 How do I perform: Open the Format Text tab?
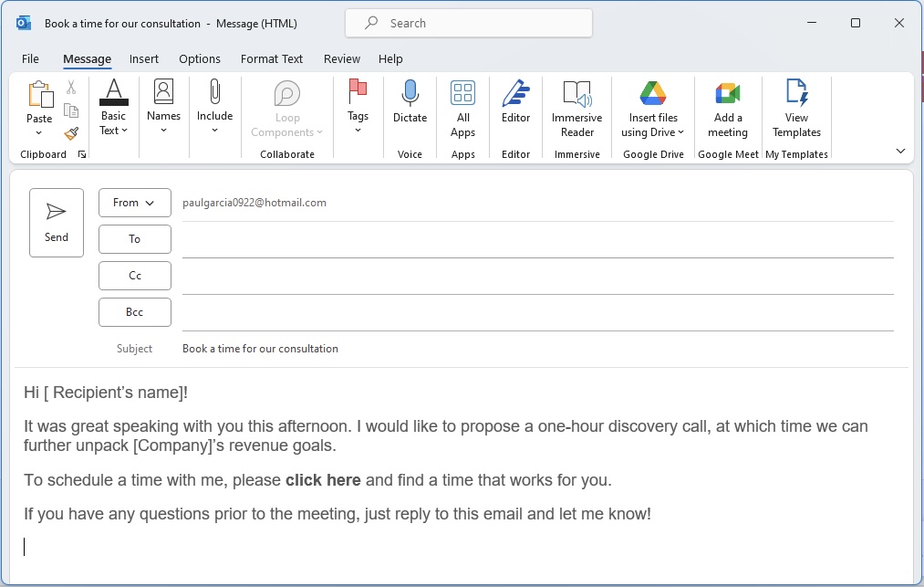tap(272, 59)
